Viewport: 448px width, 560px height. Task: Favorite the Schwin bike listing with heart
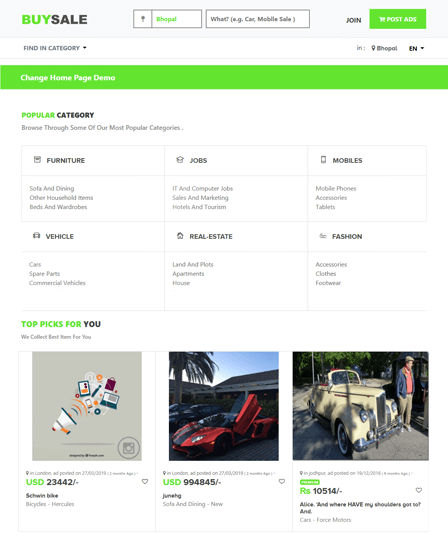click(145, 482)
